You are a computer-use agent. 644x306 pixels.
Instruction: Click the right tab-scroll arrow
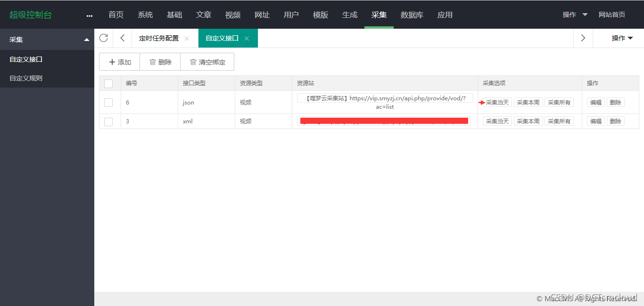583,38
